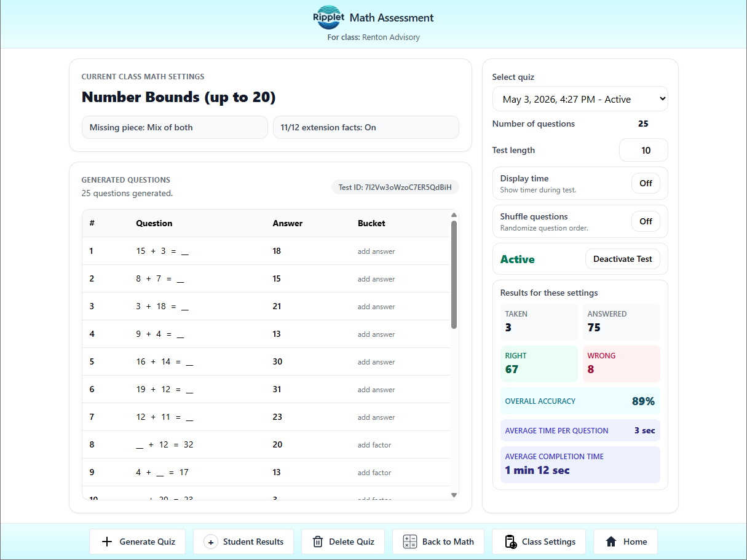Click the Average Time Per Question card

(580, 430)
